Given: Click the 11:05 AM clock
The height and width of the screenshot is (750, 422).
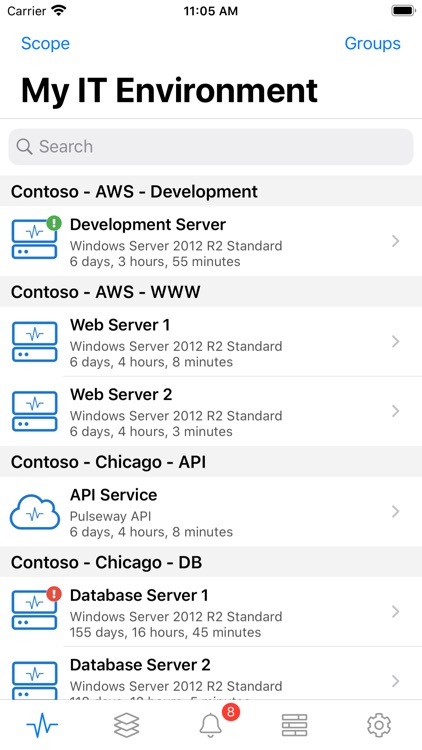Looking at the screenshot, I should 211,11.
